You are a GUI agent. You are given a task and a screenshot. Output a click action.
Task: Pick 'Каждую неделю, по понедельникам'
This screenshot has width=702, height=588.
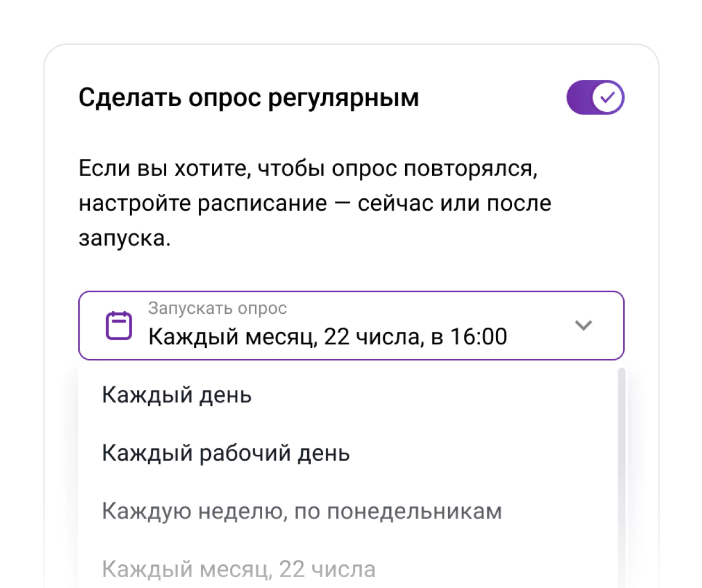tap(302, 511)
